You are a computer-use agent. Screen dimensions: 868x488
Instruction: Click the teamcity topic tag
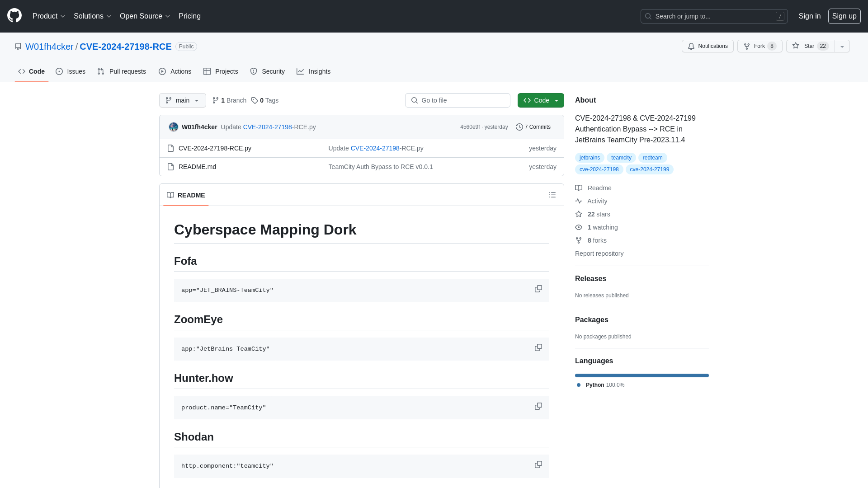click(x=621, y=158)
